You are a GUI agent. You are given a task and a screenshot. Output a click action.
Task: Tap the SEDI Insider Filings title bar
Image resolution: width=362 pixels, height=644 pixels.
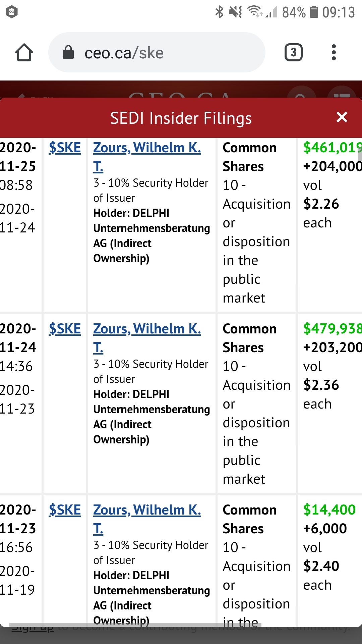click(181, 118)
